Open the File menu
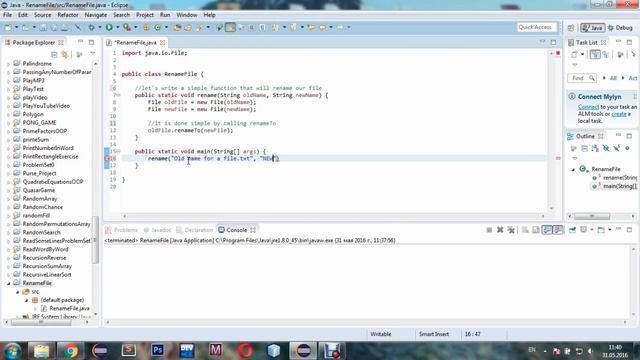Image resolution: width=640 pixels, height=360 pixels. click(7, 15)
